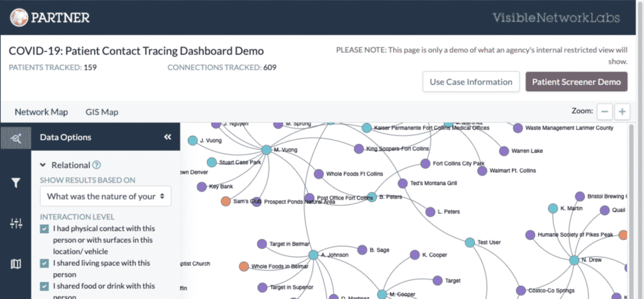This screenshot has width=644, height=299.
Task: Collapse the Relational section
Action: point(43,165)
